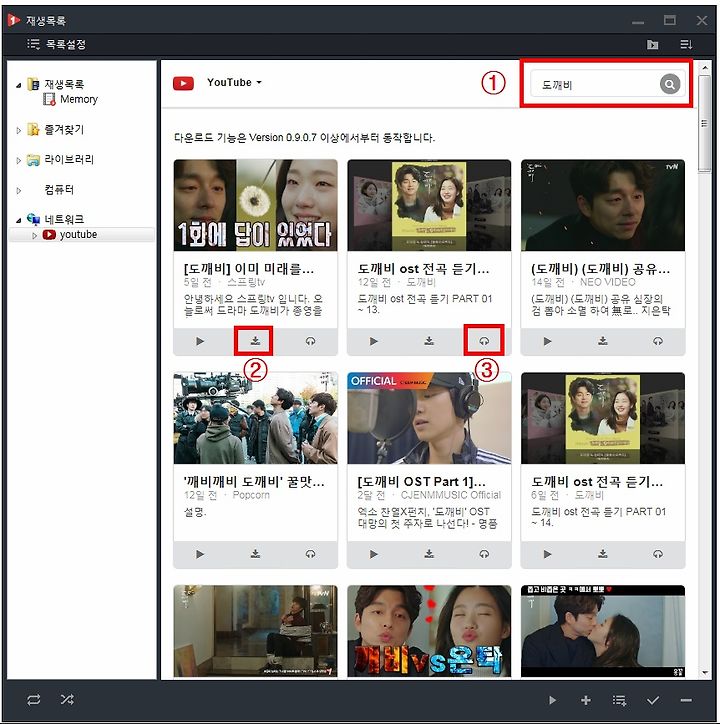The image size is (720, 724).
Task: Click the vertical scrollbar thumb
Action: point(704,124)
